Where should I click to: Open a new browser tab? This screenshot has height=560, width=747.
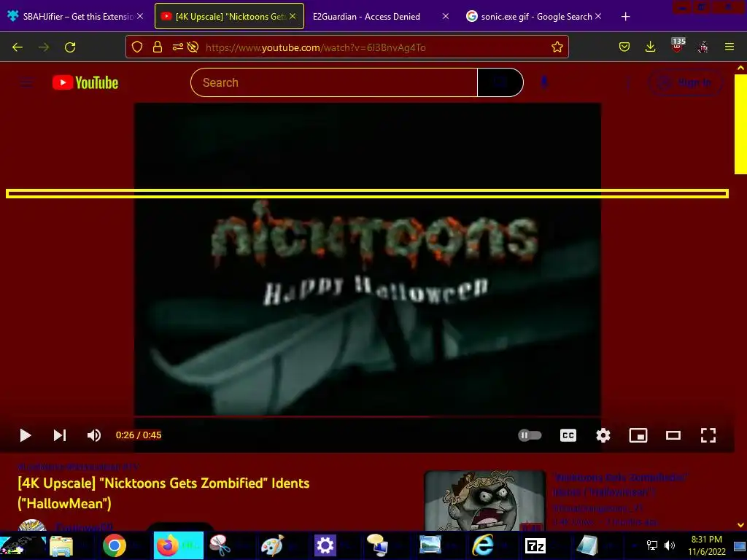point(625,17)
